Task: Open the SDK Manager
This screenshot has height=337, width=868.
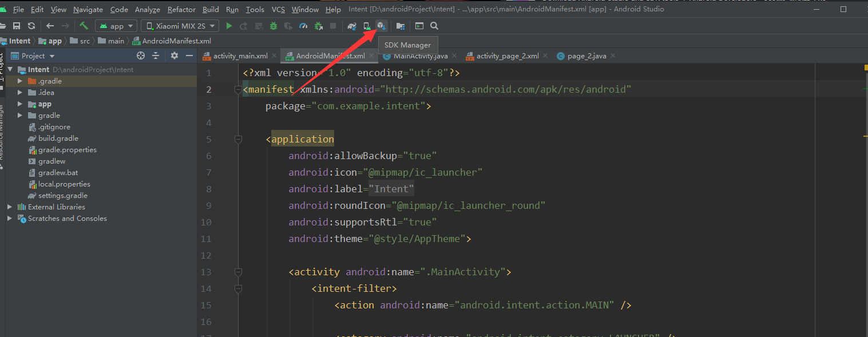Action: 381,26
